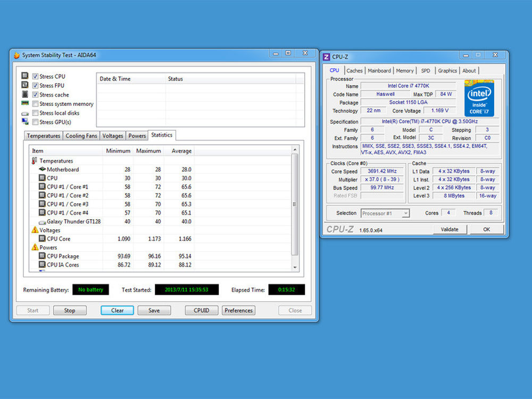Click the Stress CPU chip icon
This screenshot has height=399, width=532.
coord(25,76)
